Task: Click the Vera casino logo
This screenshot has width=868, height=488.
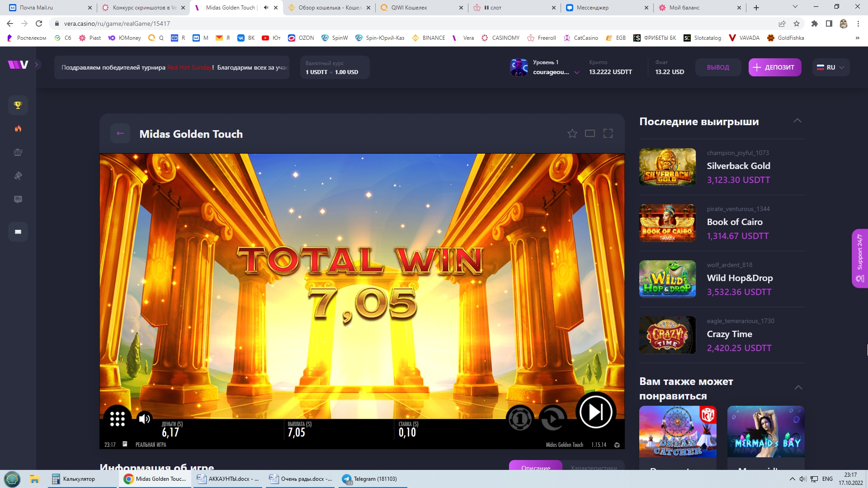Action: (x=18, y=65)
